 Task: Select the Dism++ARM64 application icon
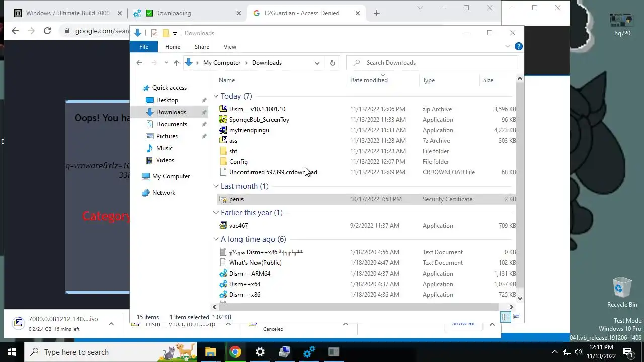click(224, 273)
